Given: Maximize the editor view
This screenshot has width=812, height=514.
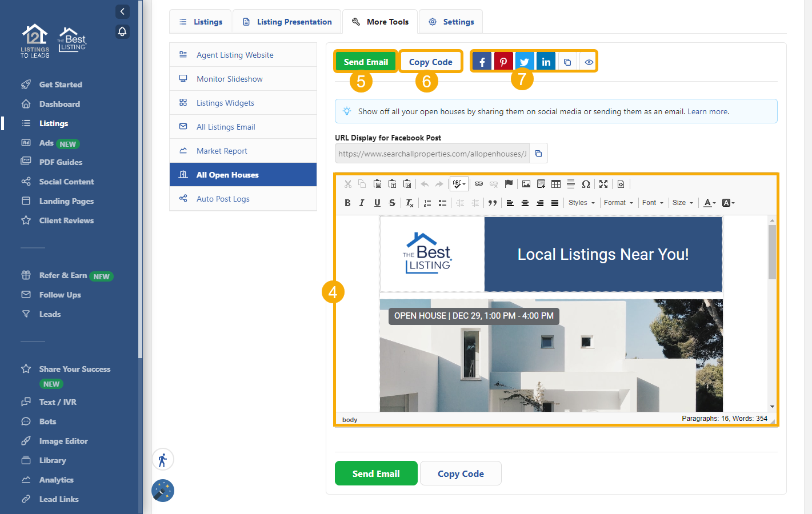Looking at the screenshot, I should click(603, 184).
